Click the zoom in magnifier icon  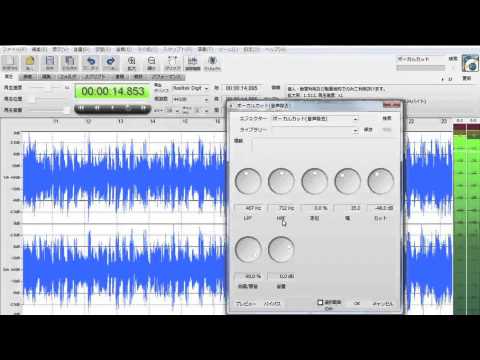(132, 63)
